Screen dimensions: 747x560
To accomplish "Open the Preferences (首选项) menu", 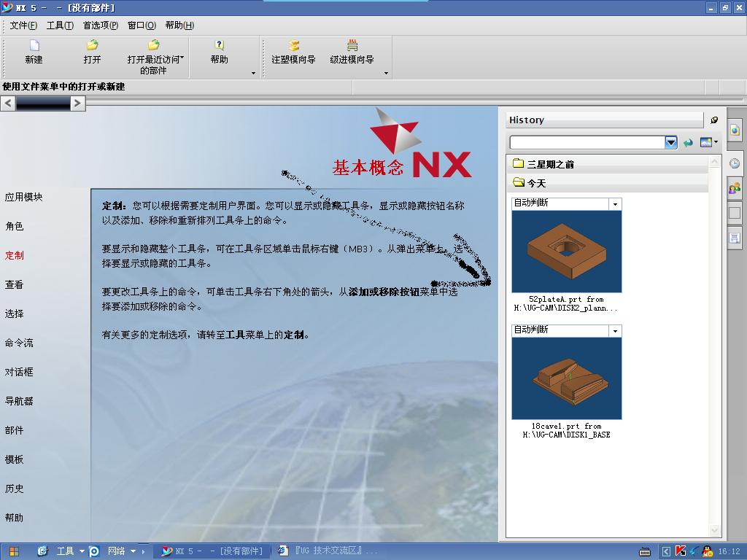I will tap(101, 26).
